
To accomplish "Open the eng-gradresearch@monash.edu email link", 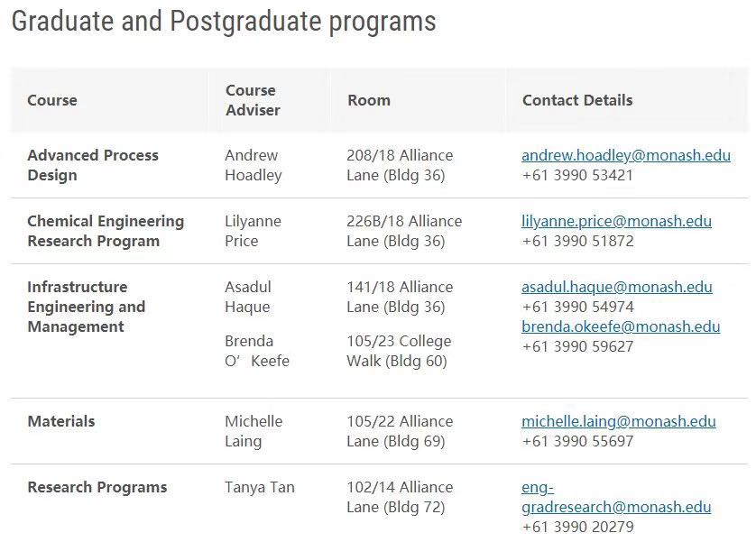I will (616, 507).
